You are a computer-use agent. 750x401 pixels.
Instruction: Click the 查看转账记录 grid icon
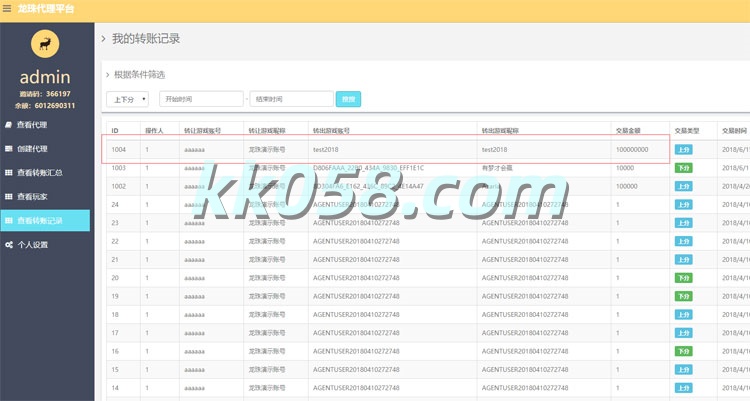pos(9,221)
